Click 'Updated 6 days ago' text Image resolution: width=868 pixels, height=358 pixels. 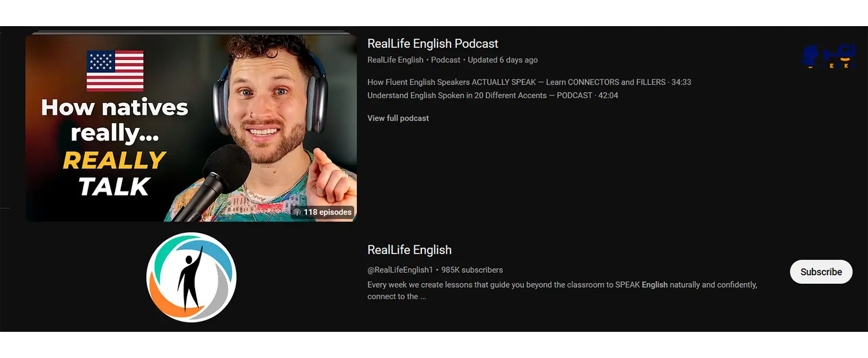[502, 60]
